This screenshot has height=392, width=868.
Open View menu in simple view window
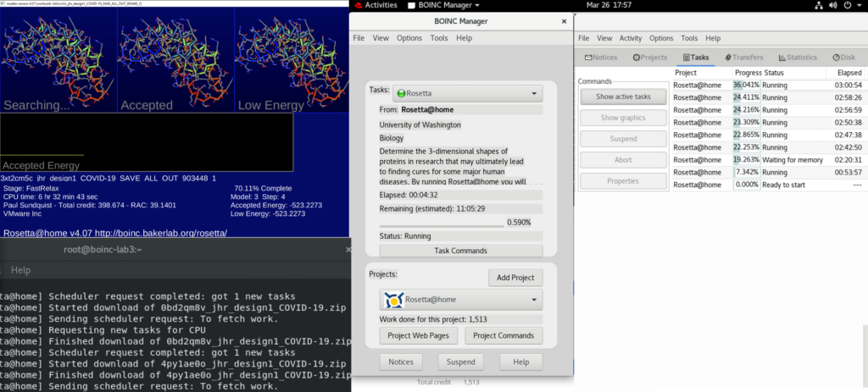click(381, 38)
